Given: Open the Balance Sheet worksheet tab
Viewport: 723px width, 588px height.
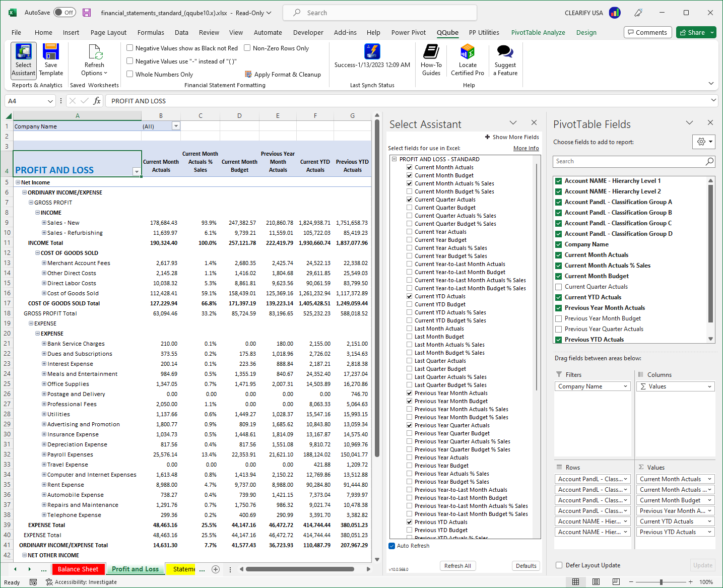Looking at the screenshot, I should tap(78, 569).
